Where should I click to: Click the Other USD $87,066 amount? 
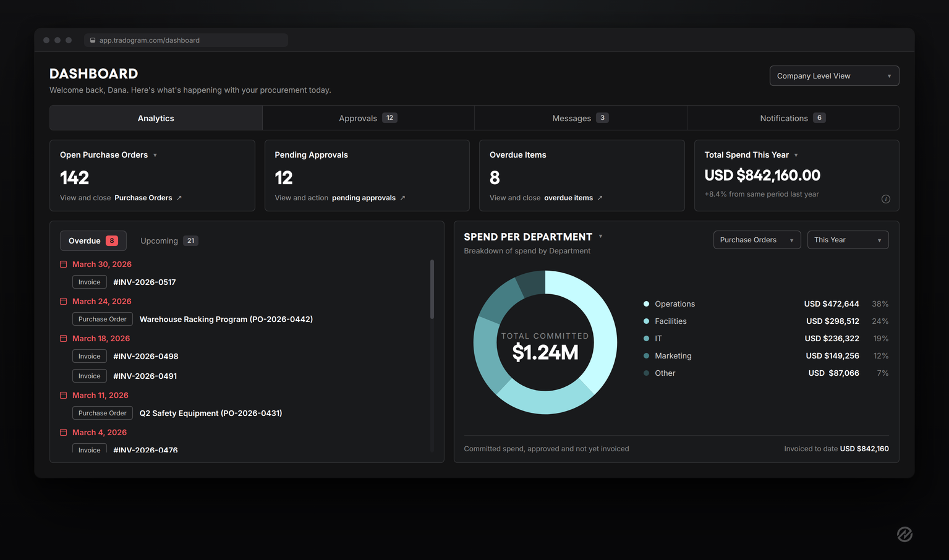[834, 373]
